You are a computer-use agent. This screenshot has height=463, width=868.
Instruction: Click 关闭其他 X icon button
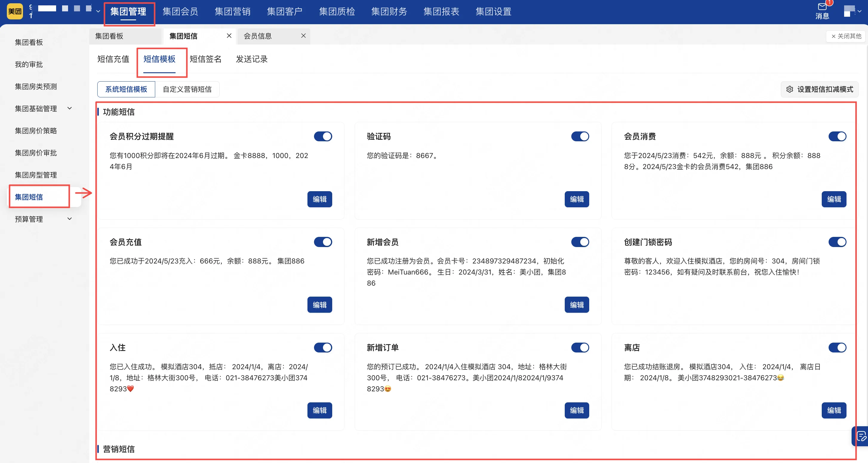(x=833, y=36)
